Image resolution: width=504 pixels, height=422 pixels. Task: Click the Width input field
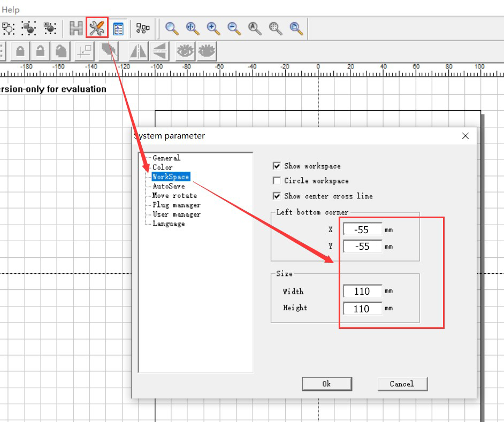(x=362, y=291)
